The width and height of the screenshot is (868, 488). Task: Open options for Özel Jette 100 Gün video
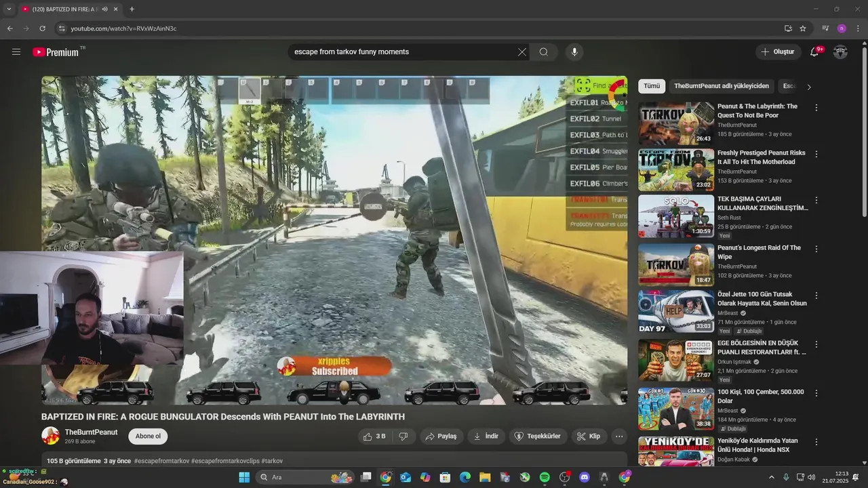tap(816, 296)
